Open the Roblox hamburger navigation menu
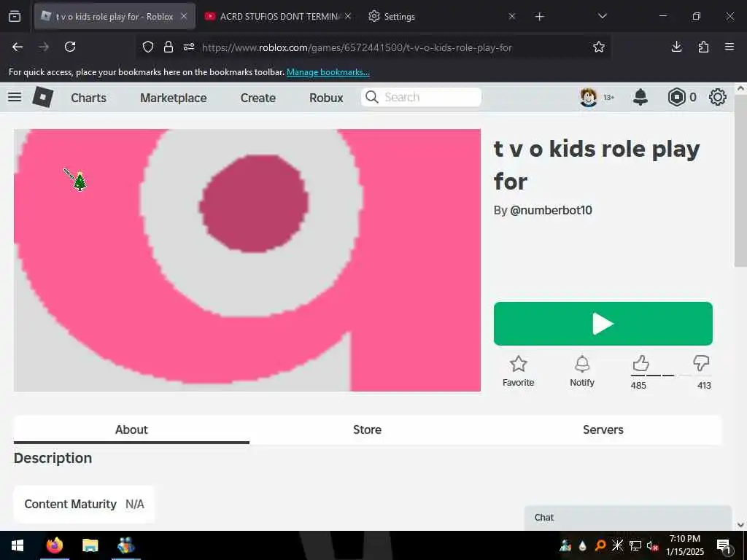Screen dimensions: 747x560 [x=15, y=97]
